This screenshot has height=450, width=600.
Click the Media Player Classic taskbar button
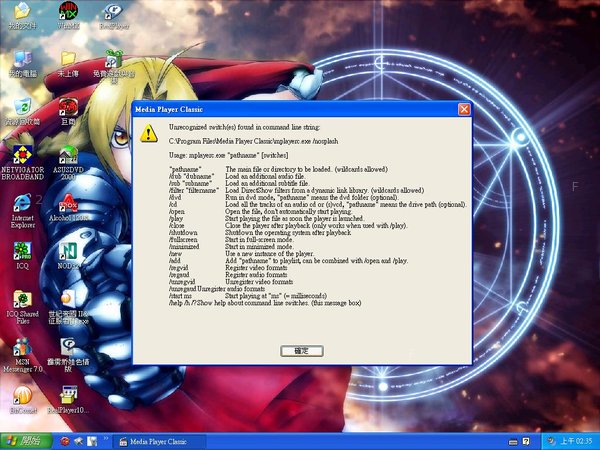pyautogui.click(x=160, y=442)
